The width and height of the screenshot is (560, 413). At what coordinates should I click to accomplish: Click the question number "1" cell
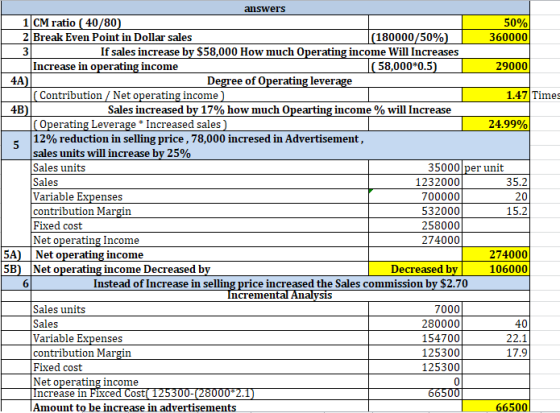tap(16, 23)
